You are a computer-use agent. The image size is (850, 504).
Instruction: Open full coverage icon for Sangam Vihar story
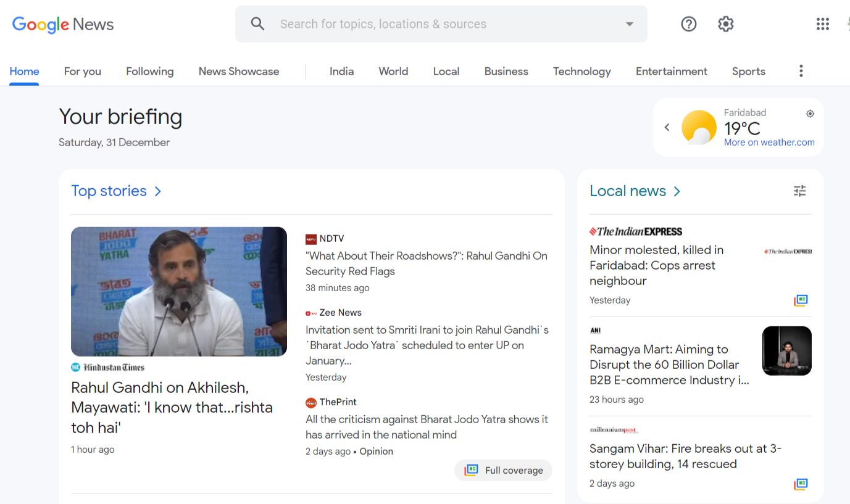click(x=801, y=484)
